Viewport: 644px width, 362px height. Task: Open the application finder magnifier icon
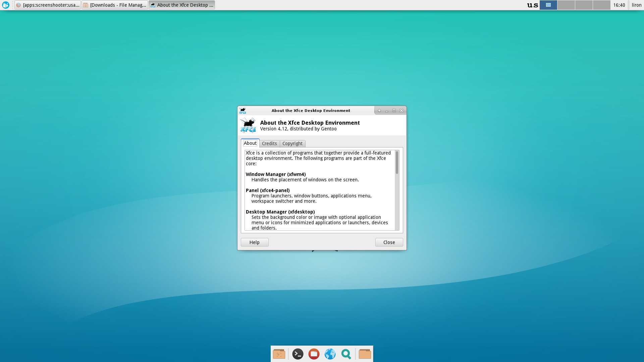[x=346, y=354]
